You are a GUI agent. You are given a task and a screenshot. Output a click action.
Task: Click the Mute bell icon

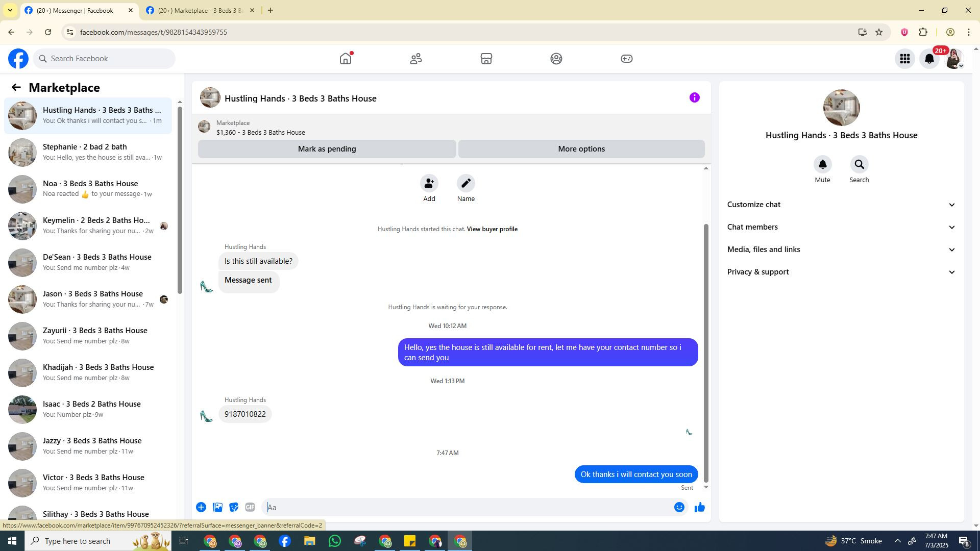[822, 164]
